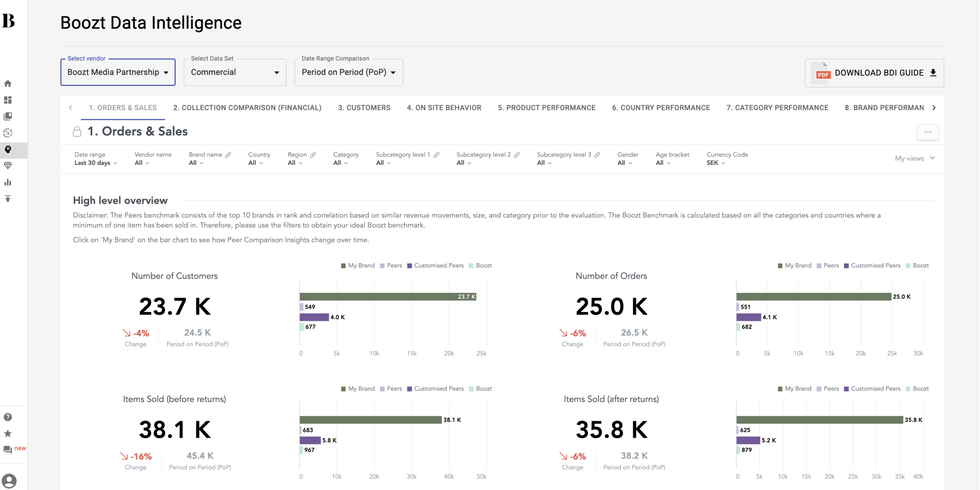This screenshot has height=490, width=980.
Task: Open the help question mark icon
Action: point(8,417)
